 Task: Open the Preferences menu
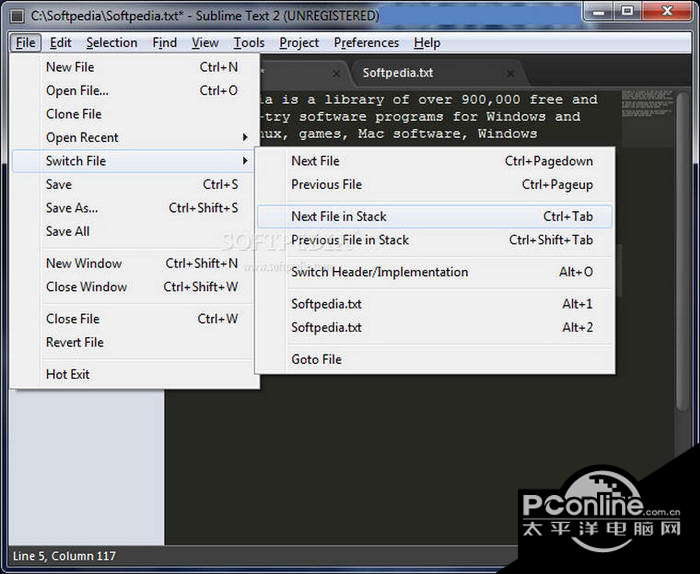click(366, 43)
